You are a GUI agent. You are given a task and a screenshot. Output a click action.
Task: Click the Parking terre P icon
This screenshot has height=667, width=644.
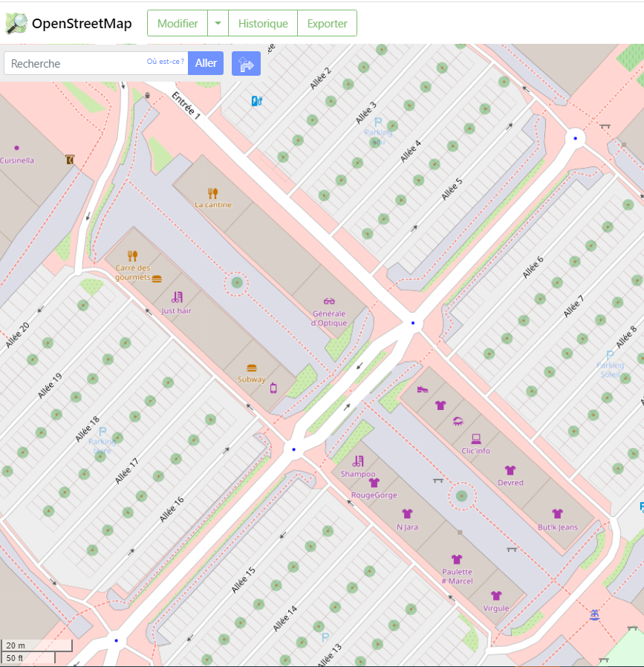pos(103,432)
